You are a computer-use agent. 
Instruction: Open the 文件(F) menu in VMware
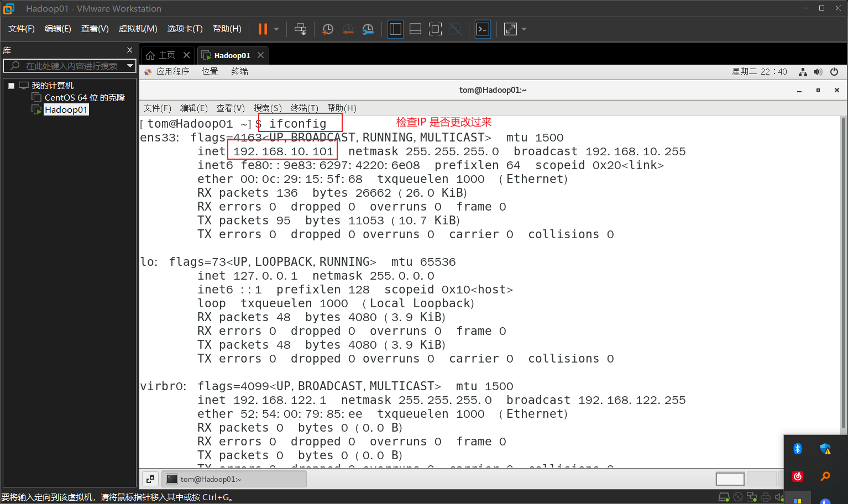point(22,29)
